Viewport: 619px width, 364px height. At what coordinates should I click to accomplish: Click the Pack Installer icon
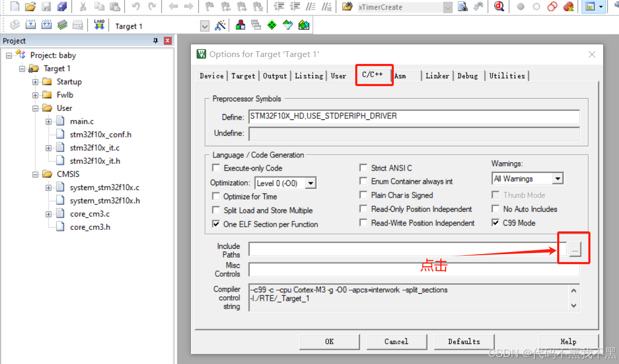click(303, 25)
